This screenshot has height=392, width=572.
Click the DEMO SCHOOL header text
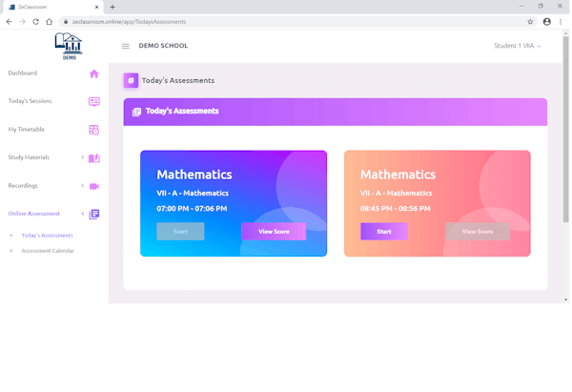(x=163, y=46)
